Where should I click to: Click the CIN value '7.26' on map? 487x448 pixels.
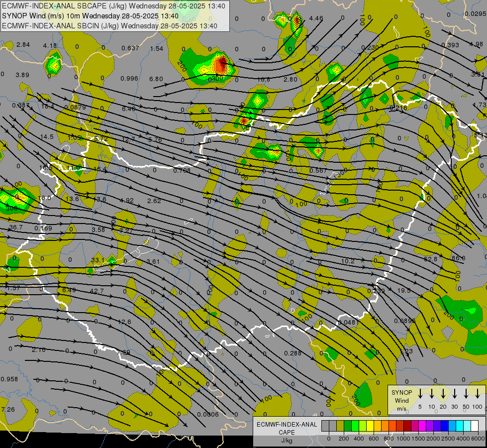(x=8, y=410)
